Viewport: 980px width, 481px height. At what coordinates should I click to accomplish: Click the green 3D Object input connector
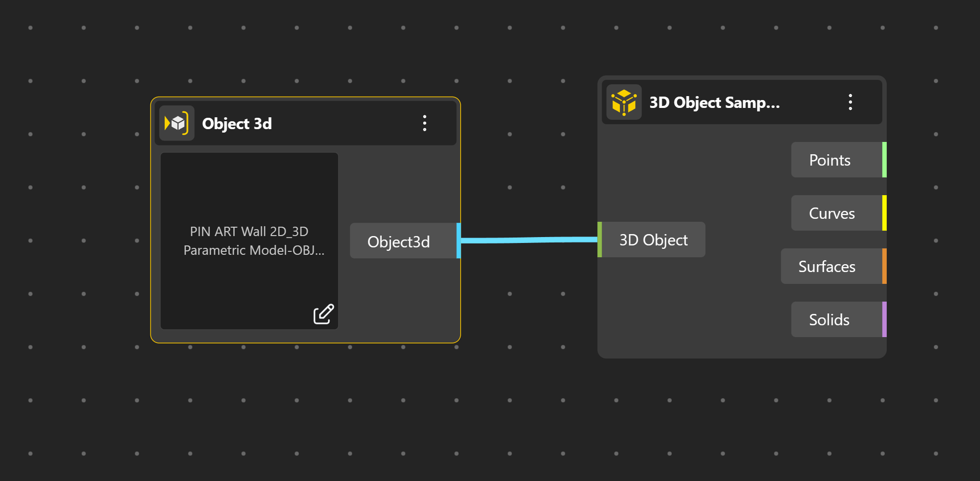[600, 240]
